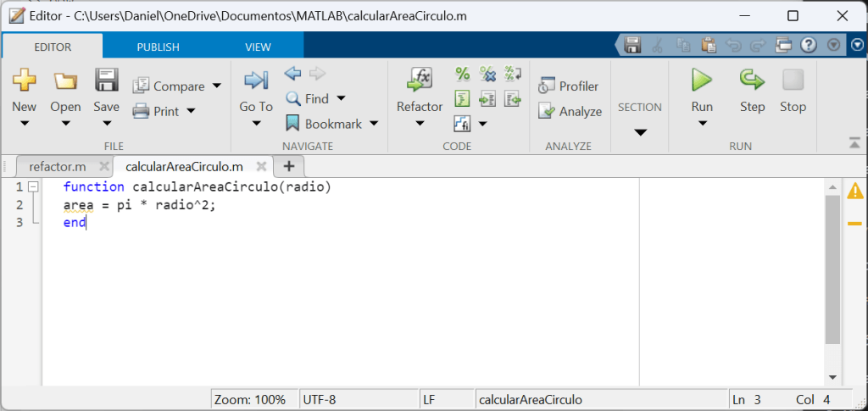Open the Find dropdown menu
The width and height of the screenshot is (868, 411).
[341, 99]
